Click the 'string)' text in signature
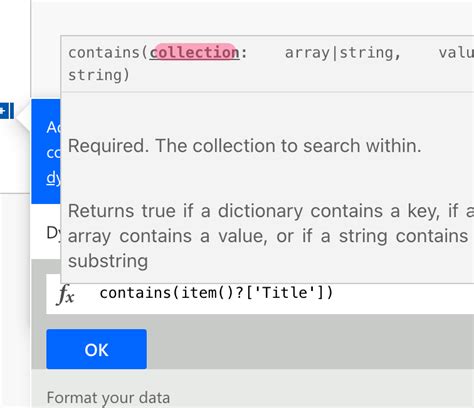This screenshot has width=474, height=408. click(99, 75)
